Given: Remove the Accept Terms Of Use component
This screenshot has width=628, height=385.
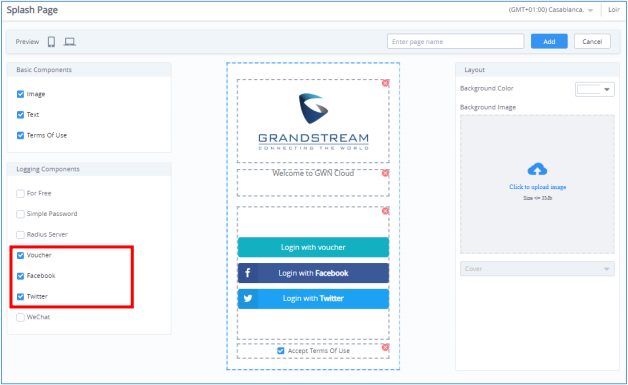Looking at the screenshot, I should point(385,347).
